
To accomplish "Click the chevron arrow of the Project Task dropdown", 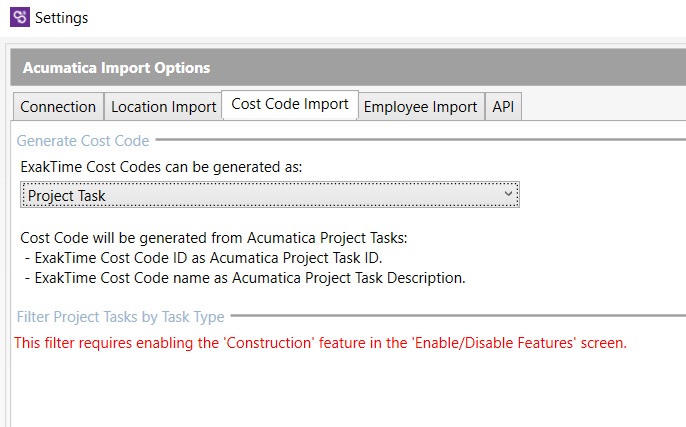I will [x=509, y=194].
